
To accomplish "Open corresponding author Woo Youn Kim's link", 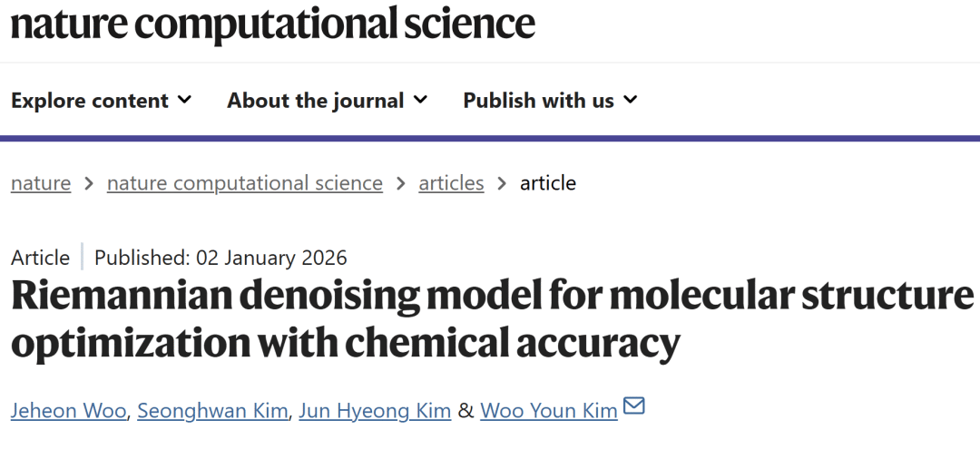I will 548,411.
